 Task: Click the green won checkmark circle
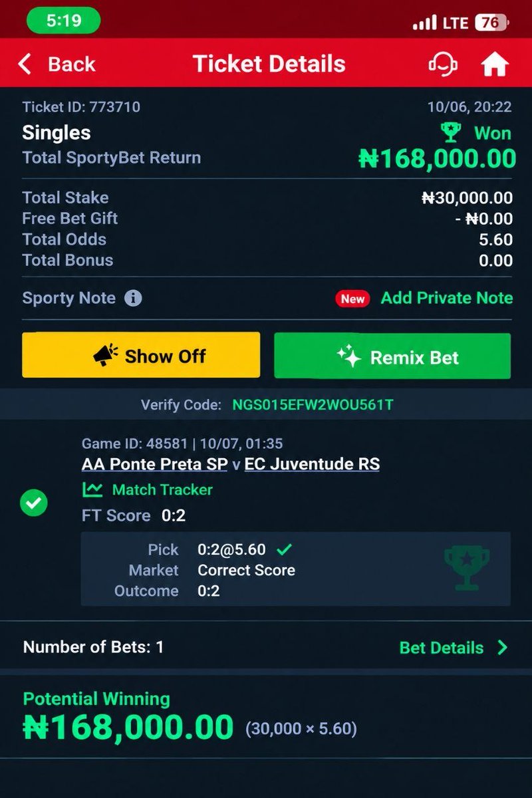[33, 504]
